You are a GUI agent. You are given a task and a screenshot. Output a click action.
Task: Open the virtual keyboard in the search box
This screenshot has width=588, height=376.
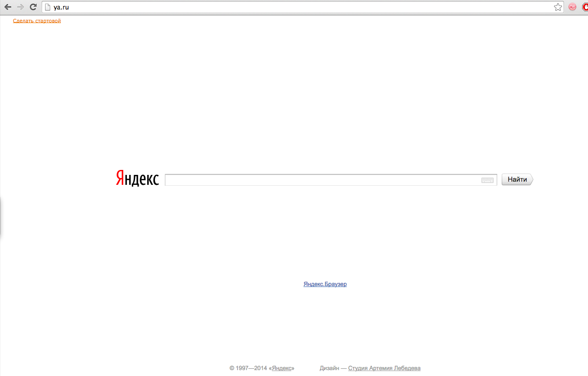[x=487, y=180]
